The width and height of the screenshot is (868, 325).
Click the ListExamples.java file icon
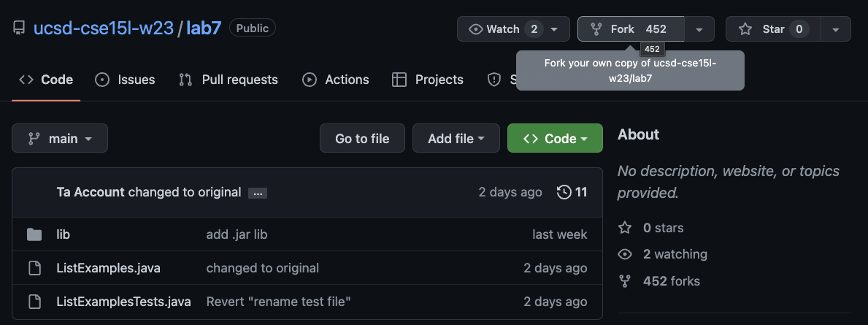click(x=34, y=269)
